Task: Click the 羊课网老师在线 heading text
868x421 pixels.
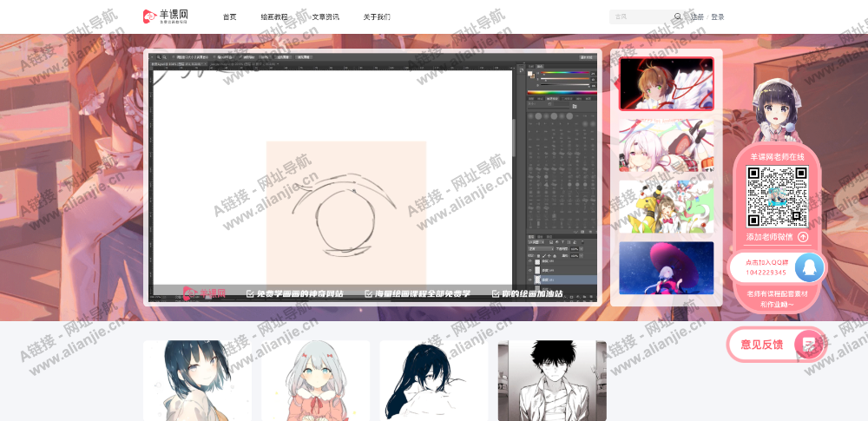Action: [777, 157]
